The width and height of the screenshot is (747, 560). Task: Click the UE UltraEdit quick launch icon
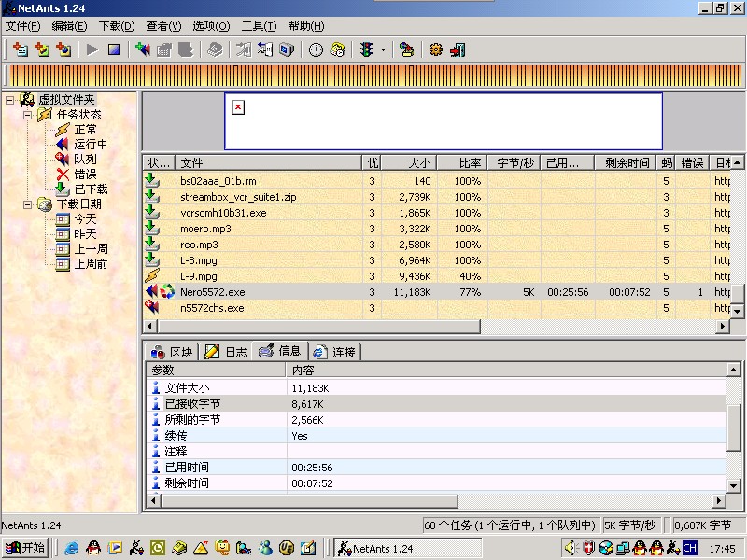[286, 548]
